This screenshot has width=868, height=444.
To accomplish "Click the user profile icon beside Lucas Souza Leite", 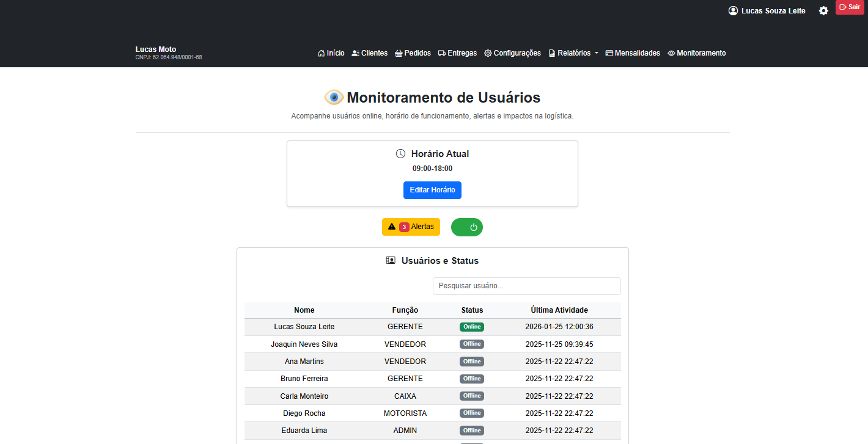I will 732,10.
